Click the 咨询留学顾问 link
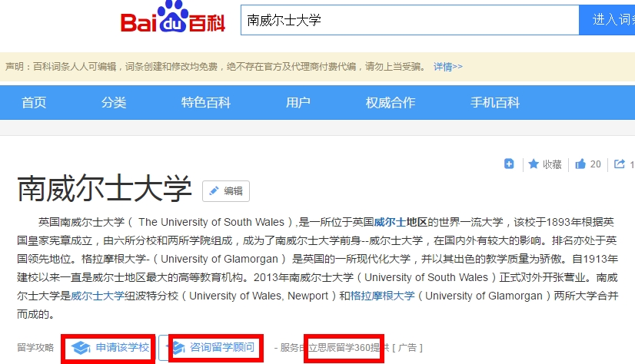The width and height of the screenshot is (635, 364). tap(222, 347)
